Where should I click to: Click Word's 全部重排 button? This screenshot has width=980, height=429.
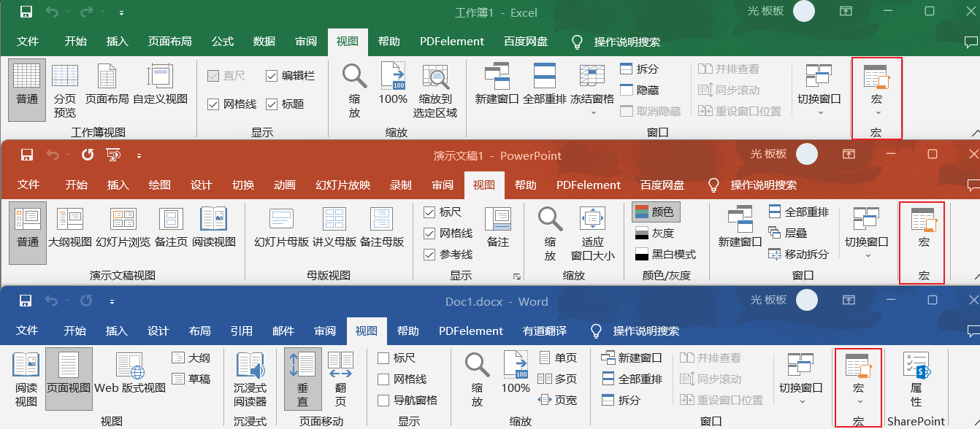632,379
